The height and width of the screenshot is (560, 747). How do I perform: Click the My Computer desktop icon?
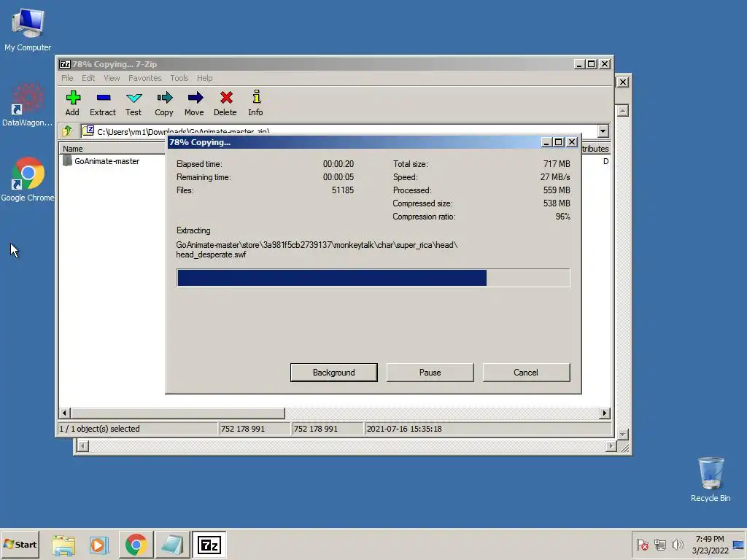[x=28, y=29]
